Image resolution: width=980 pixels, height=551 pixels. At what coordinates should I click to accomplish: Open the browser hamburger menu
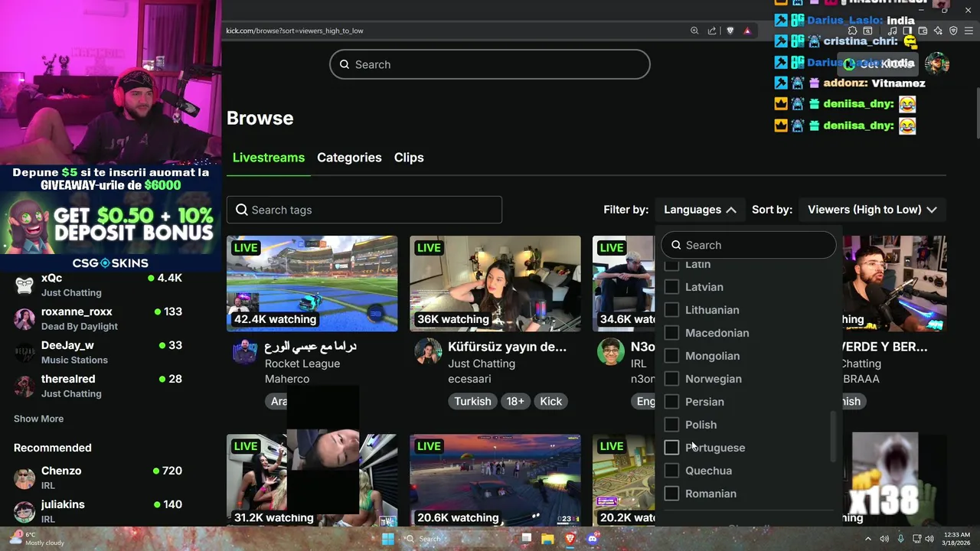(969, 31)
